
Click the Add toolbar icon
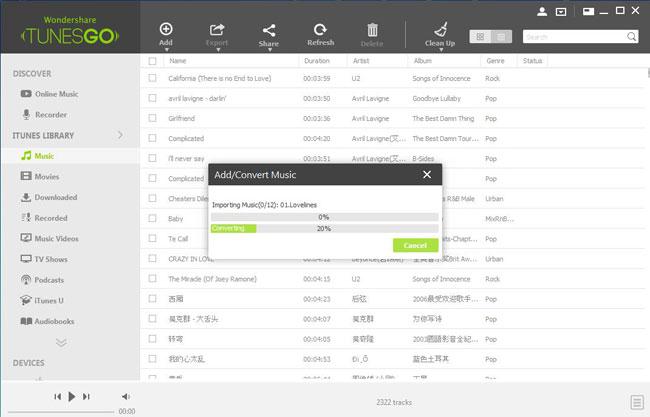[x=166, y=29]
